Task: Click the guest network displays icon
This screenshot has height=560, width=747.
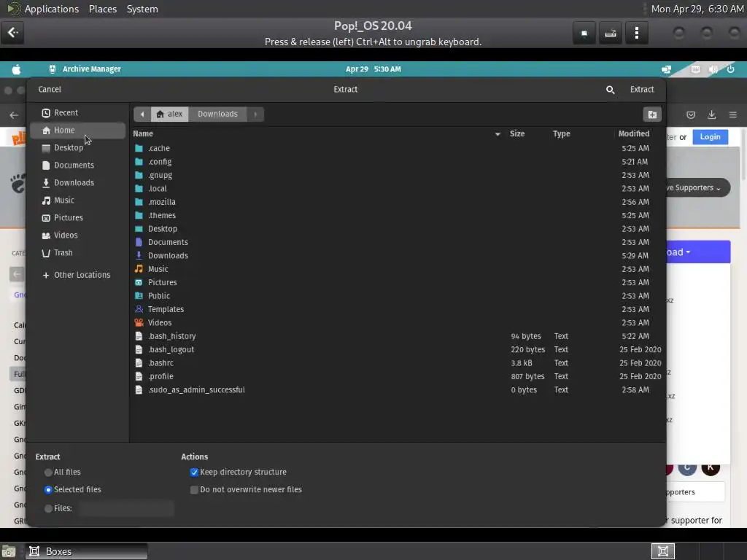Action: 666,69
